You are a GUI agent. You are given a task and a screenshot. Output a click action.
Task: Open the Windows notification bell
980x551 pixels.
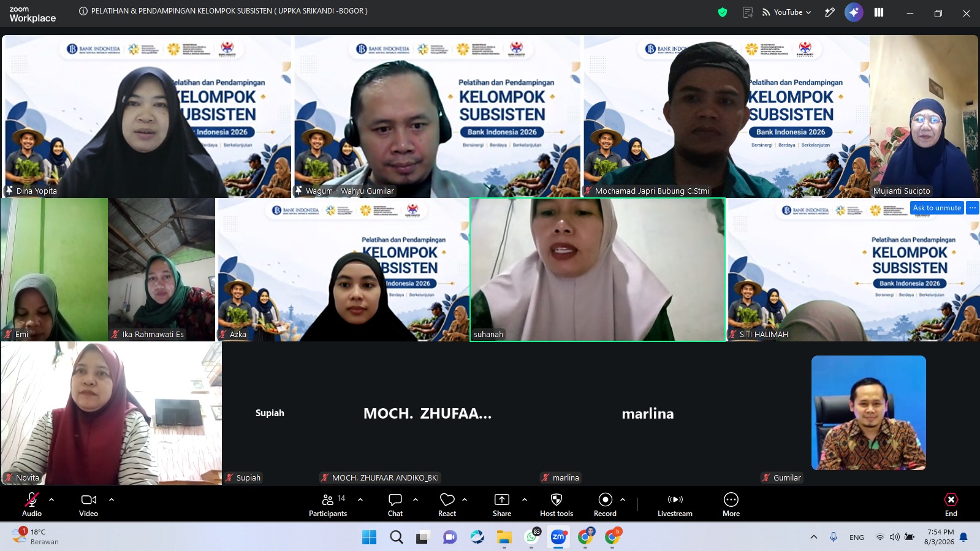(963, 537)
